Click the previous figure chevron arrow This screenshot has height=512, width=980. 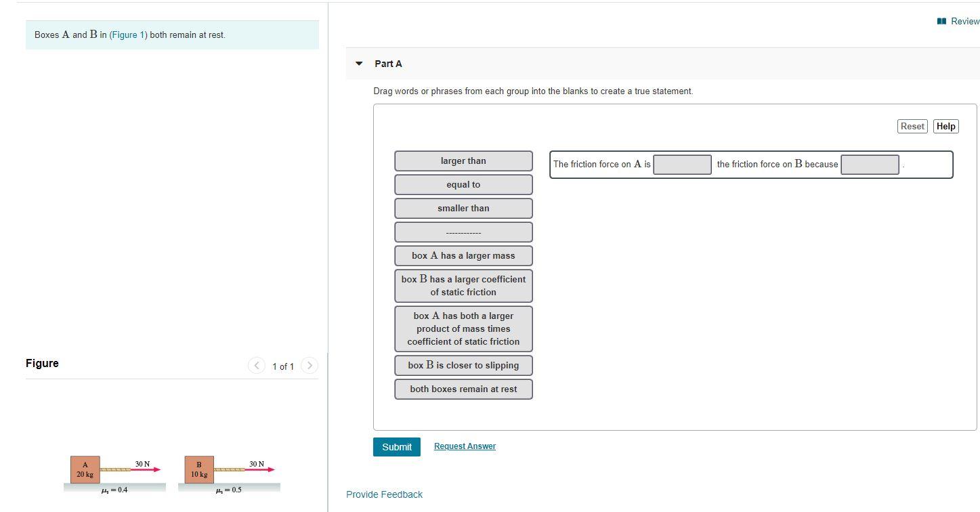tap(257, 365)
